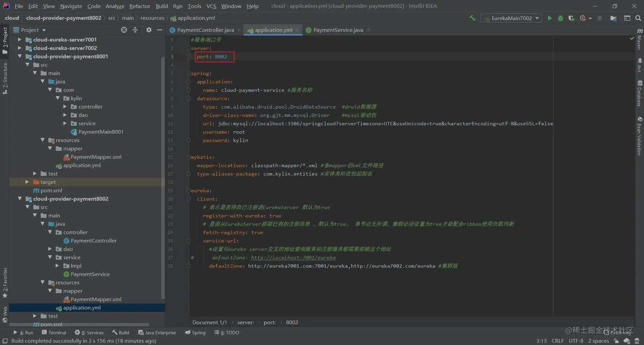The image size is (644, 345).
Task: Open the VCS menu
Action: coord(211,6)
